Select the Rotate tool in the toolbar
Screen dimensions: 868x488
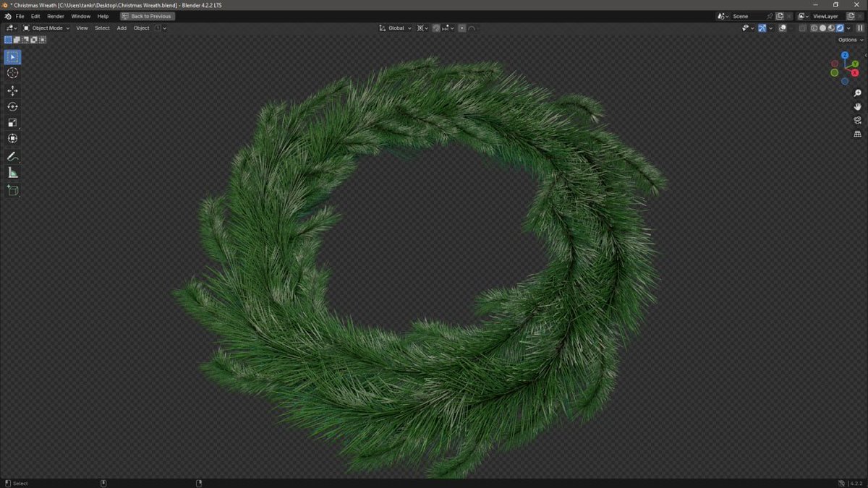point(12,106)
